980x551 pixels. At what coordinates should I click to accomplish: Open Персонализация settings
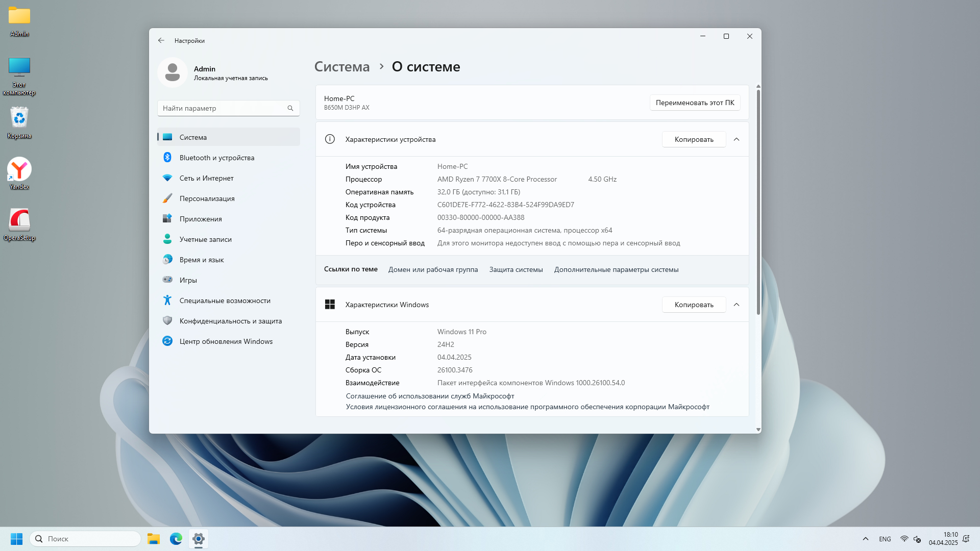click(x=207, y=198)
